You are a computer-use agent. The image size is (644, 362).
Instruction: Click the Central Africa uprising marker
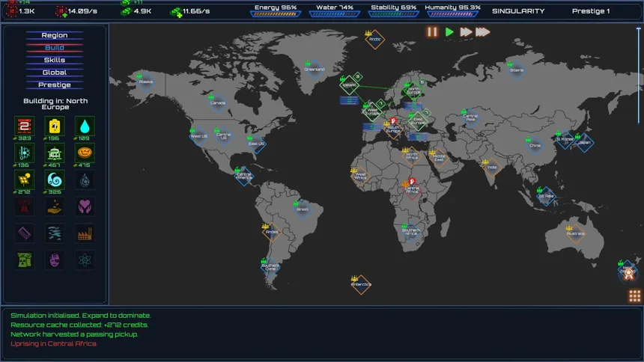click(x=412, y=181)
